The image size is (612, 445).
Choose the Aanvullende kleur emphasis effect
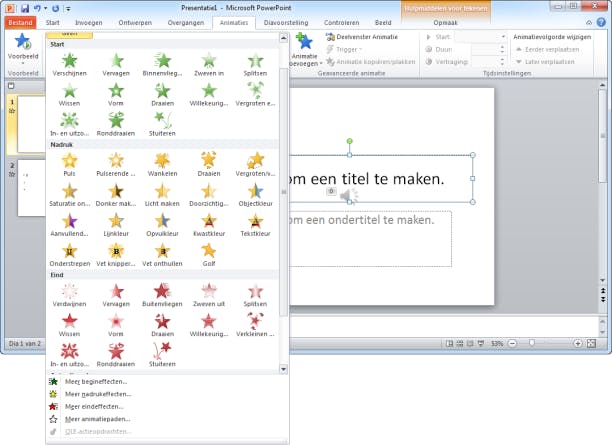coord(69,225)
